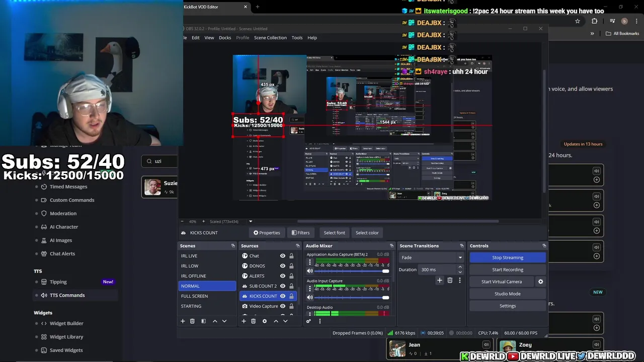This screenshot has height=362, width=644.
Task: Move selected source down in list
Action: coord(285,321)
